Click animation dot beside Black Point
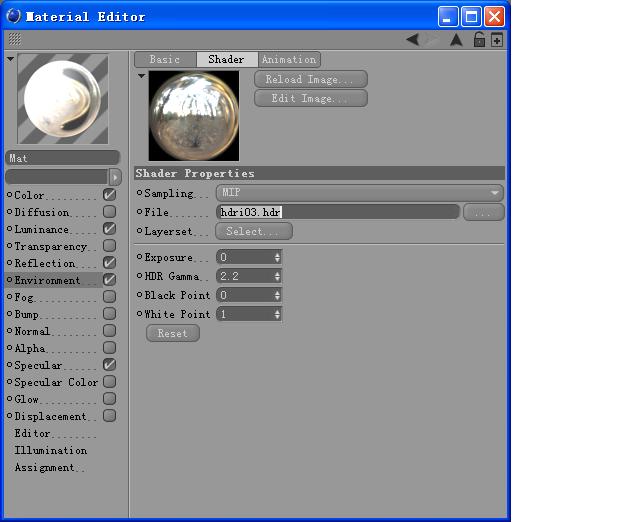640x522 pixels. coord(140,294)
